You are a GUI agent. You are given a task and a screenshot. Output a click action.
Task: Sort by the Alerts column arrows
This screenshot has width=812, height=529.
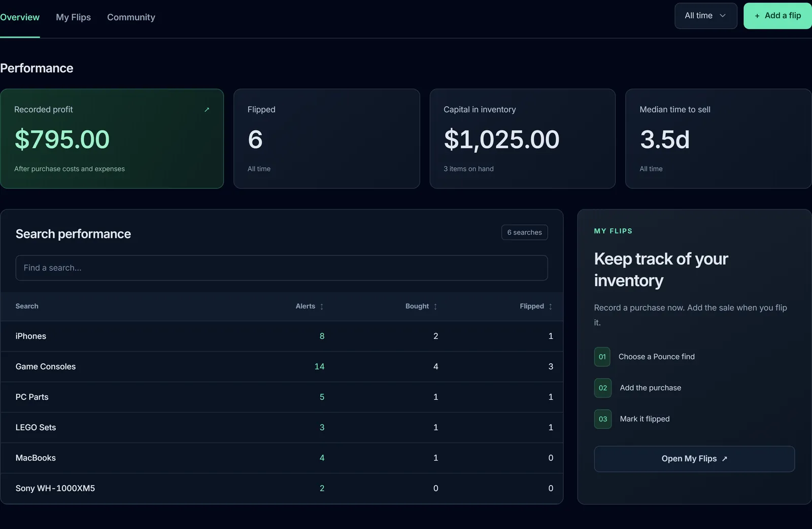click(x=322, y=306)
